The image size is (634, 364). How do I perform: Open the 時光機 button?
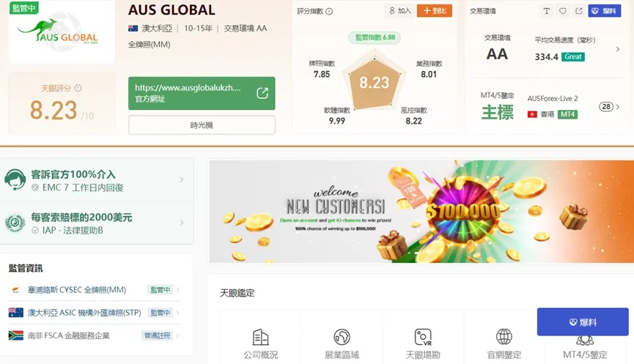[x=202, y=125]
